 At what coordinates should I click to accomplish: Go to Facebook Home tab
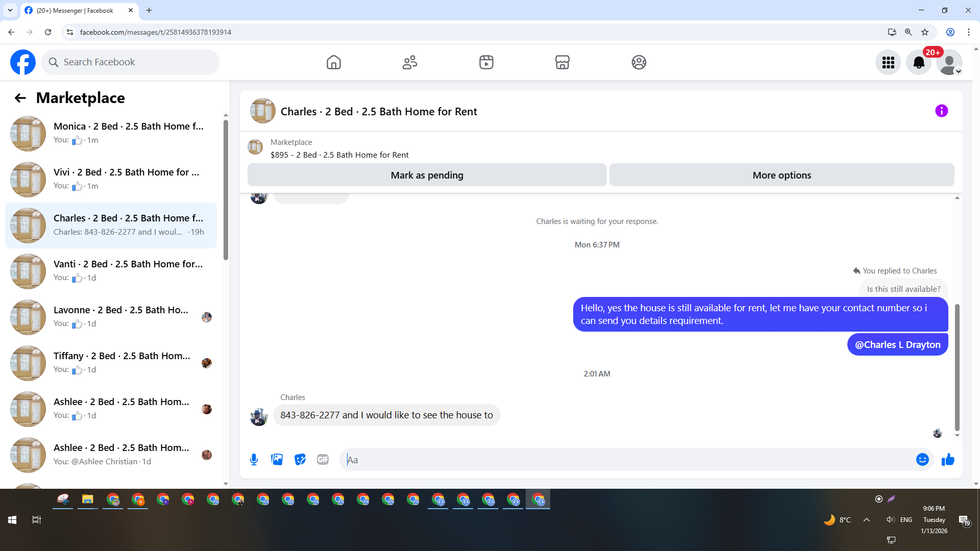[333, 62]
